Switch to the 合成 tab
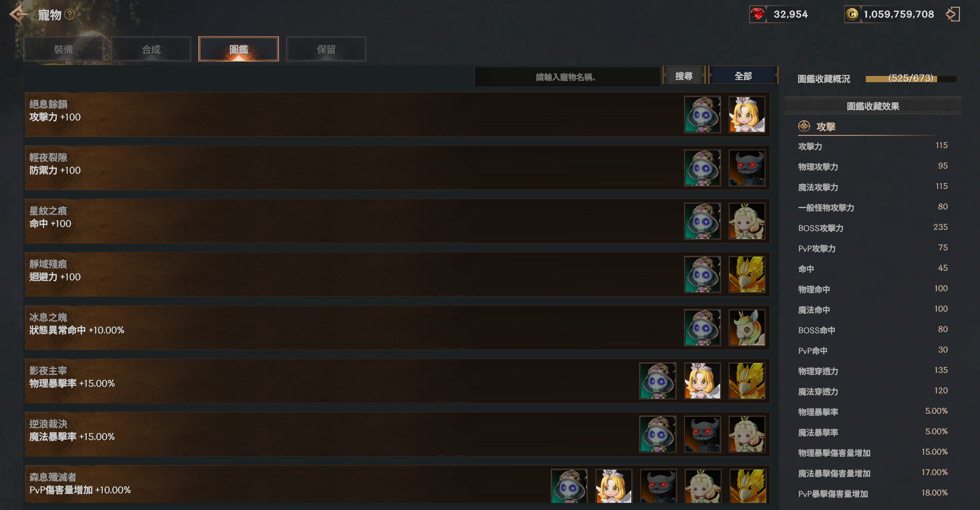This screenshot has height=510, width=980. (x=151, y=49)
